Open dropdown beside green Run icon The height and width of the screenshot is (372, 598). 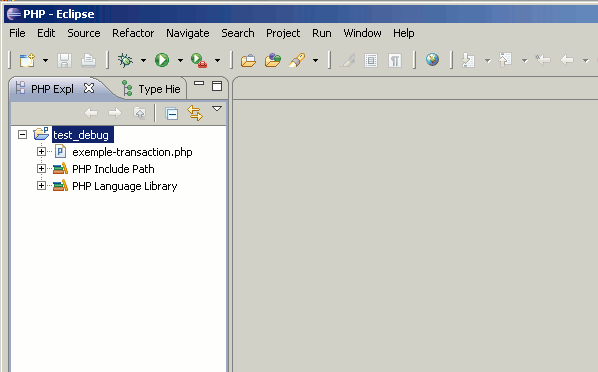click(x=180, y=60)
